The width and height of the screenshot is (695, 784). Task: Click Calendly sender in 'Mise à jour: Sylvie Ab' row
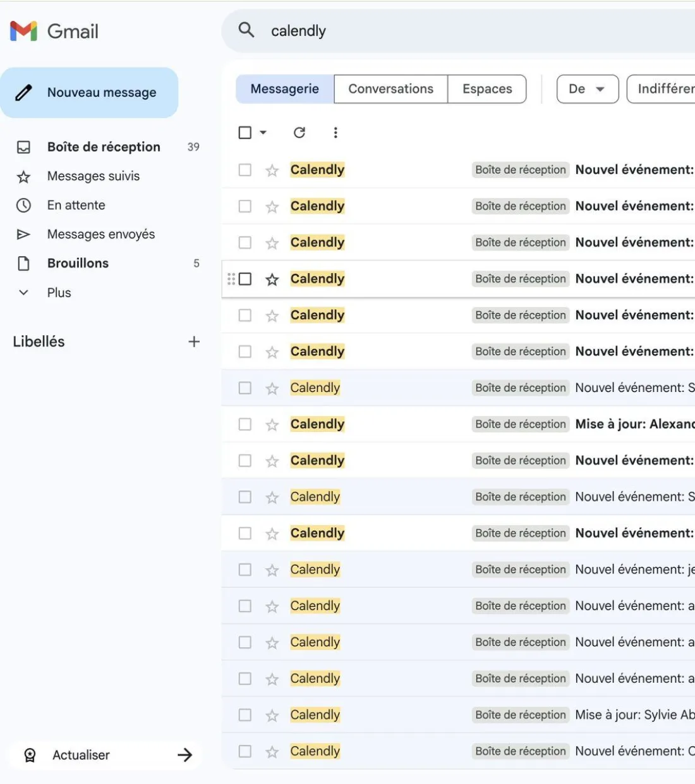coord(315,715)
